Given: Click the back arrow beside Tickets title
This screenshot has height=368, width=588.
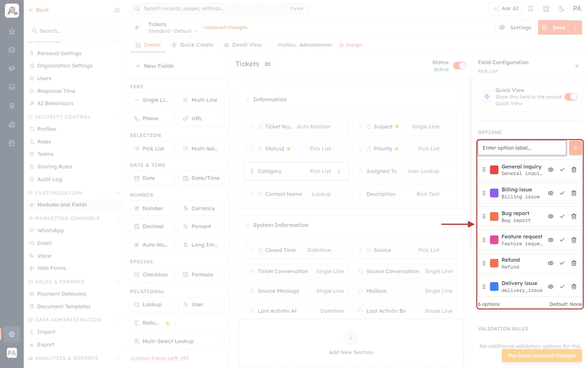Looking at the screenshot, I should 137,27.
